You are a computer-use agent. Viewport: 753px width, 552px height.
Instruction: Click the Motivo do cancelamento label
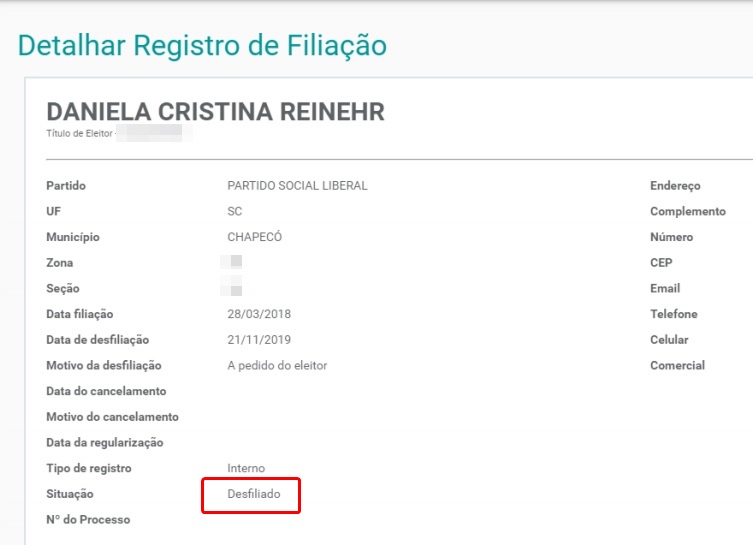click(112, 417)
